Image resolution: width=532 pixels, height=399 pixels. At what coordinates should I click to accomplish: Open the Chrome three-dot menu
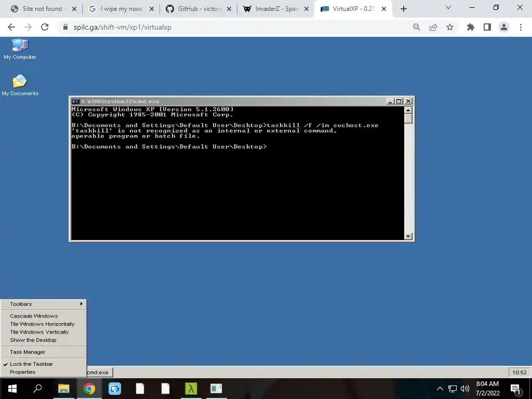(x=521, y=27)
